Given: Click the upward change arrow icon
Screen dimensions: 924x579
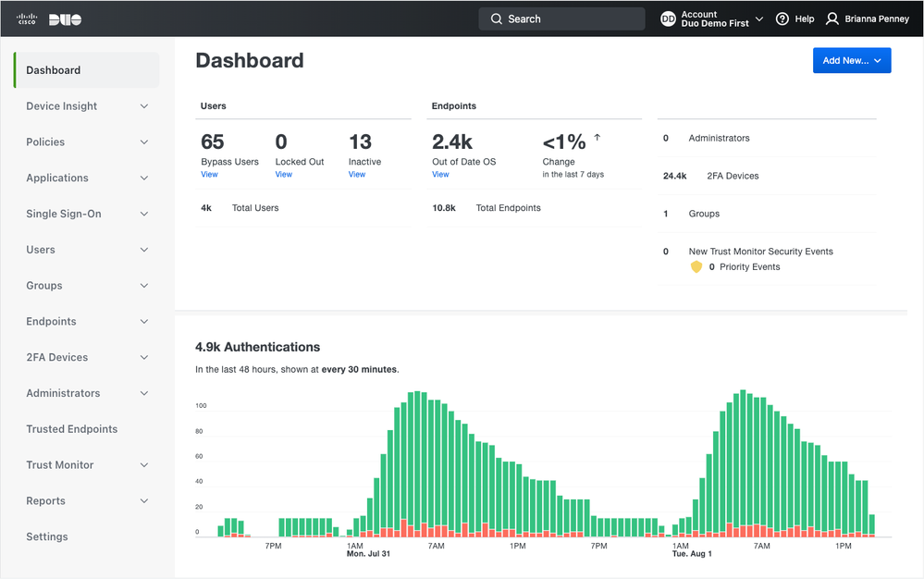Looking at the screenshot, I should pyautogui.click(x=597, y=137).
